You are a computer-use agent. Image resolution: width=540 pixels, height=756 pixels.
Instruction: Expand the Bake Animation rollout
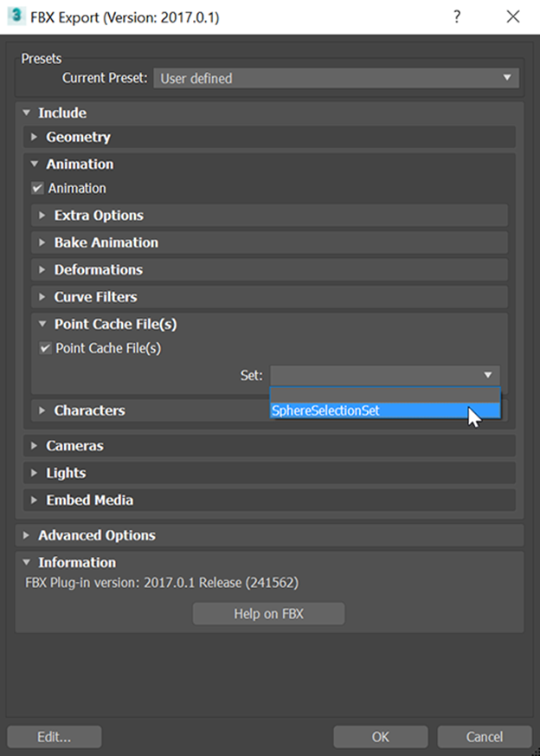coord(269,242)
